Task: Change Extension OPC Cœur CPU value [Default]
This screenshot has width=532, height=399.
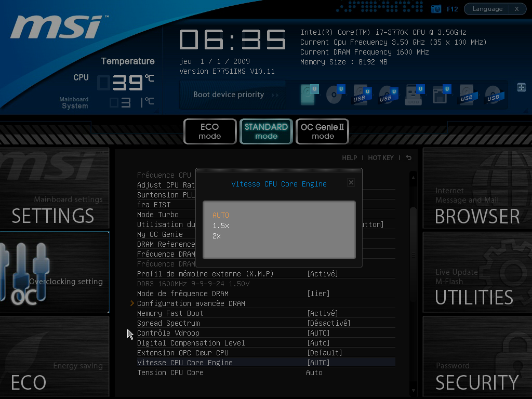Action: [x=324, y=353]
